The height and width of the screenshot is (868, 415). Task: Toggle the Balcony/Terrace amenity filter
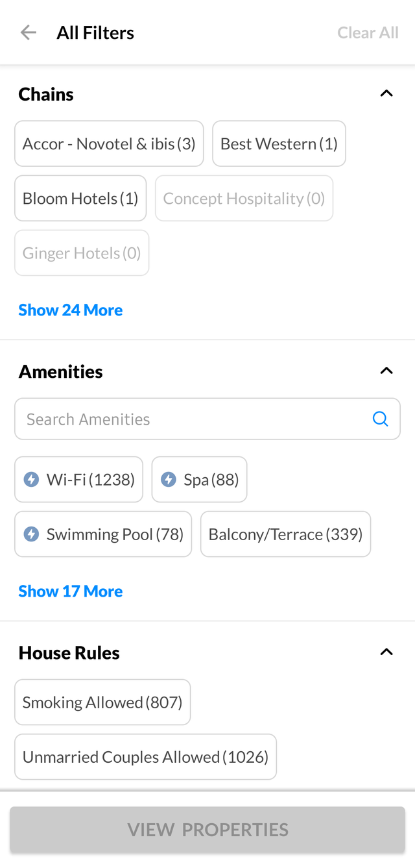click(285, 534)
